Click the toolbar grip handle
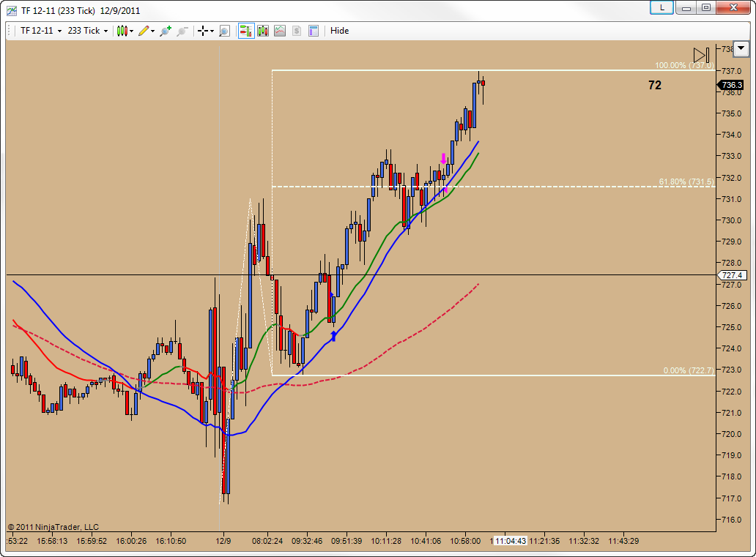756x557 pixels. coord(10,31)
